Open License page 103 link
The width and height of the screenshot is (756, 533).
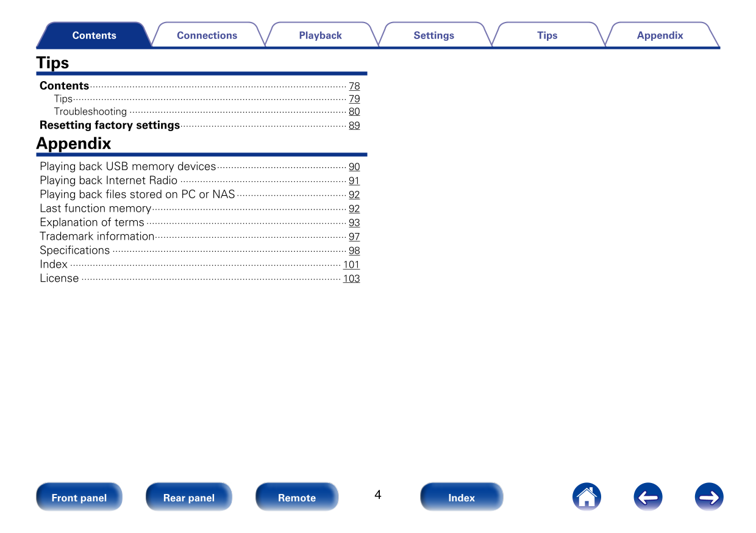[x=351, y=279]
